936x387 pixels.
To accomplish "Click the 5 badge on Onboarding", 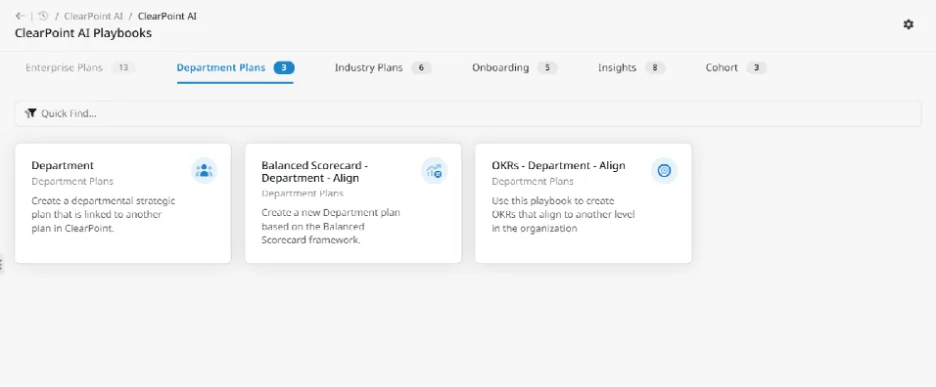I will coord(547,67).
